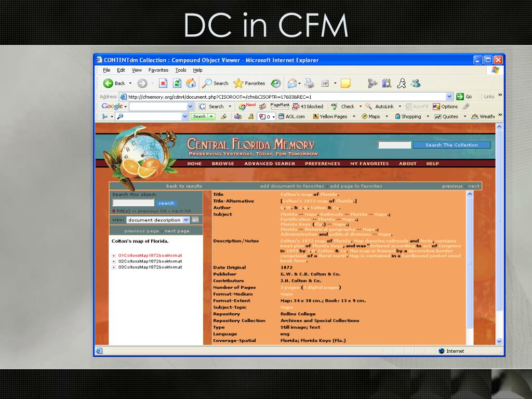
Task: Click the Research book icon
Action: point(387,83)
